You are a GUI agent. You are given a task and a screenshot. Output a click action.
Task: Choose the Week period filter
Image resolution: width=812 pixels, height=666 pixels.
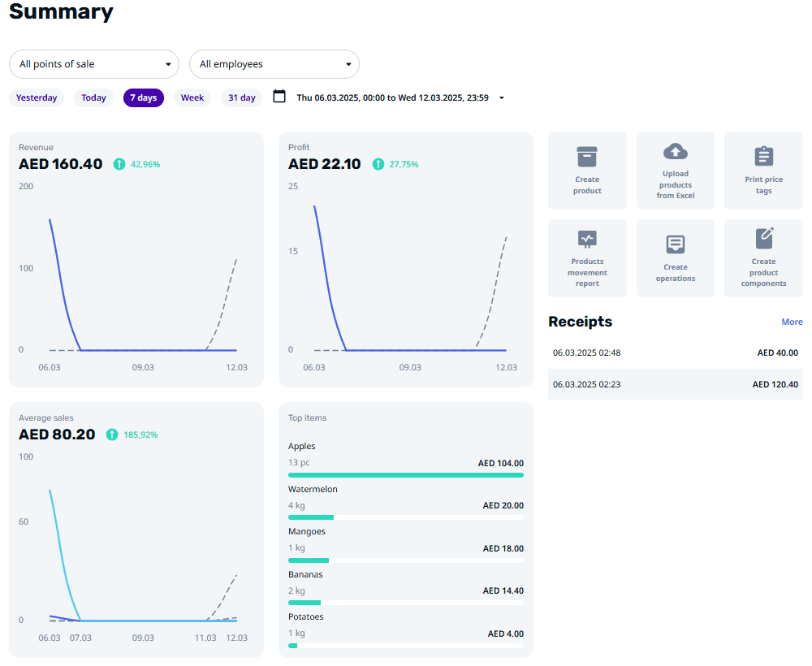click(x=192, y=98)
